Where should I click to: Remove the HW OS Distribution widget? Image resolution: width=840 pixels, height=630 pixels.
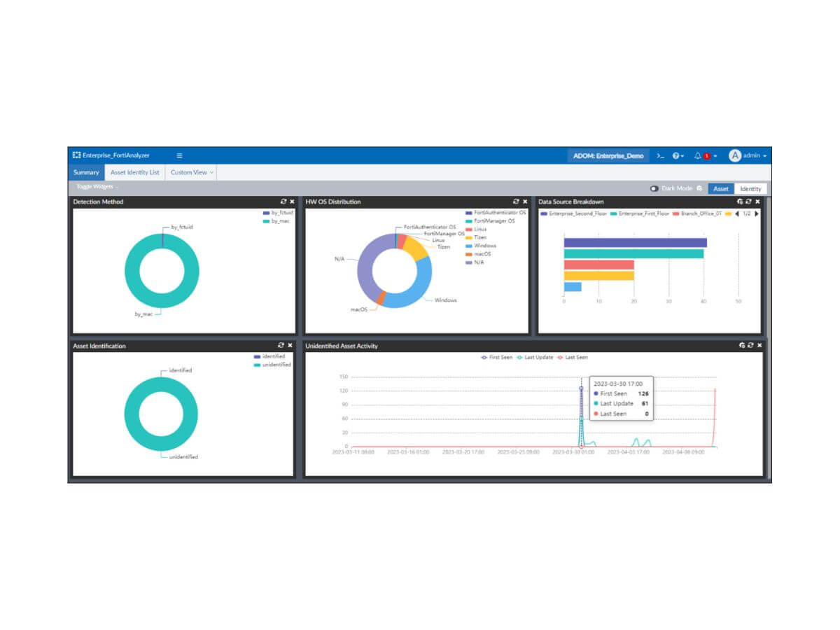(x=525, y=202)
